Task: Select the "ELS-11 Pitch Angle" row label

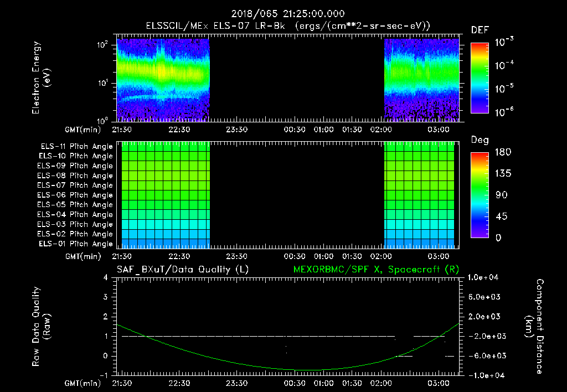Action: coord(76,147)
